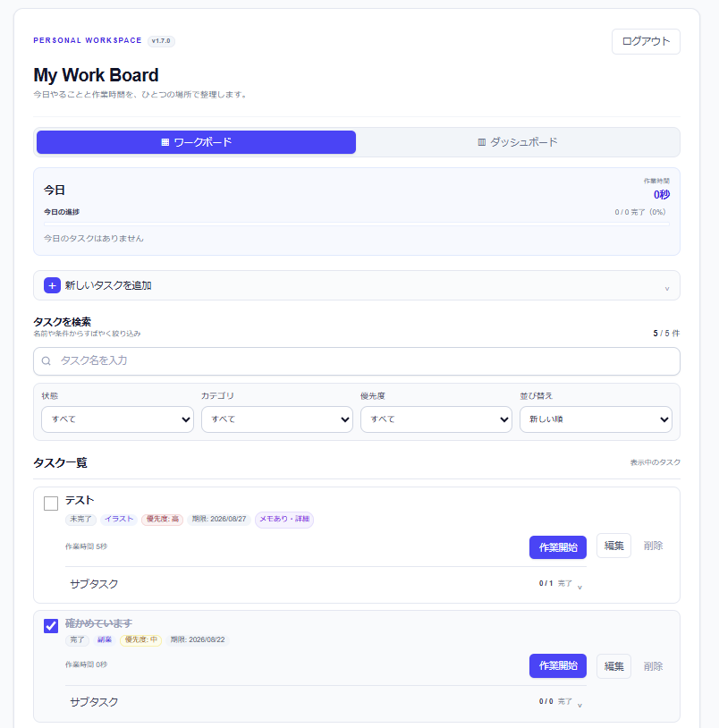
Task: Edit the 確かめています task
Action: [x=613, y=666]
